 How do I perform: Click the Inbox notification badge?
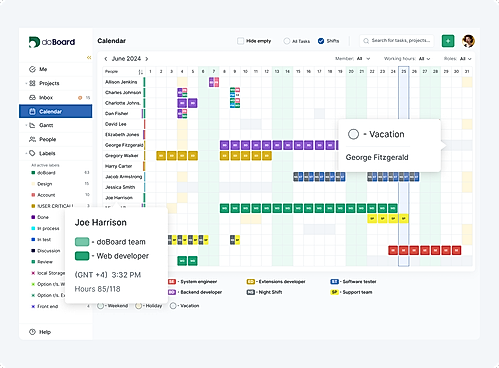point(80,98)
